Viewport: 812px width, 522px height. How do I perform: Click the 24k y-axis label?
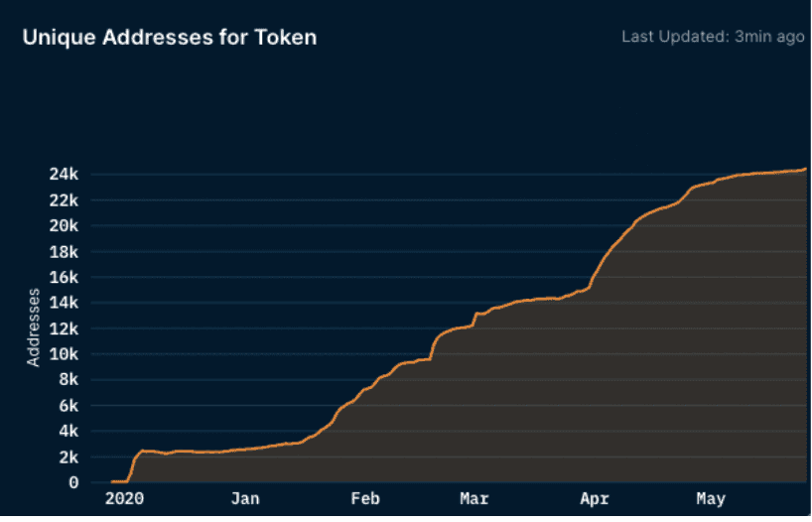(x=64, y=175)
